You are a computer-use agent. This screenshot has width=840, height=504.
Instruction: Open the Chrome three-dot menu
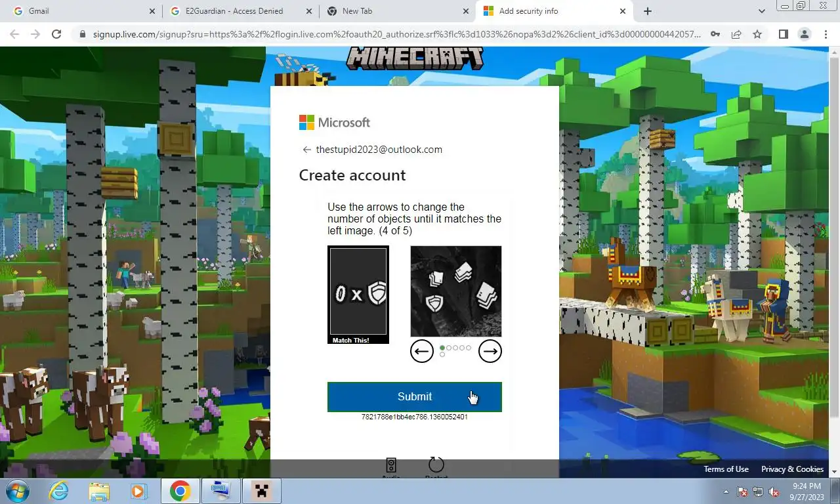[826, 34]
